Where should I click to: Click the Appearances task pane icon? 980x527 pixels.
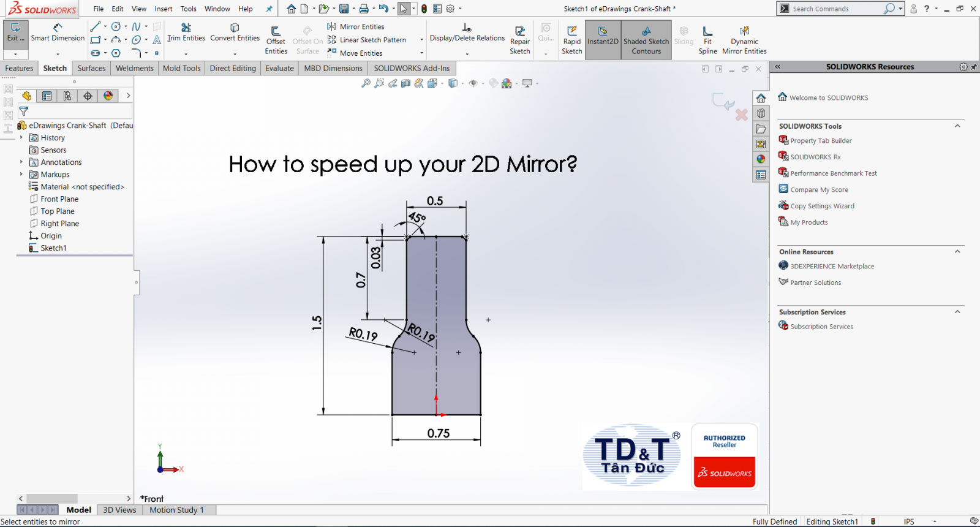point(761,159)
